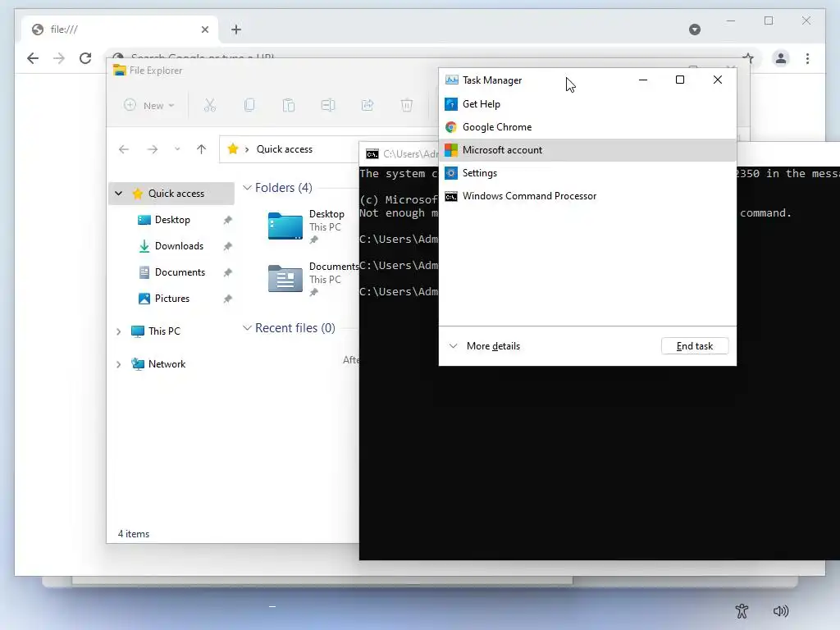Screen dimensions: 840x630
Task: Reload the Chrome page
Action: pyautogui.click(x=85, y=58)
